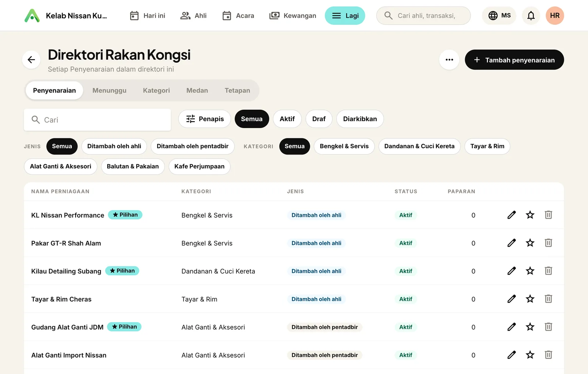Open the three-dot more options menu

(449, 59)
